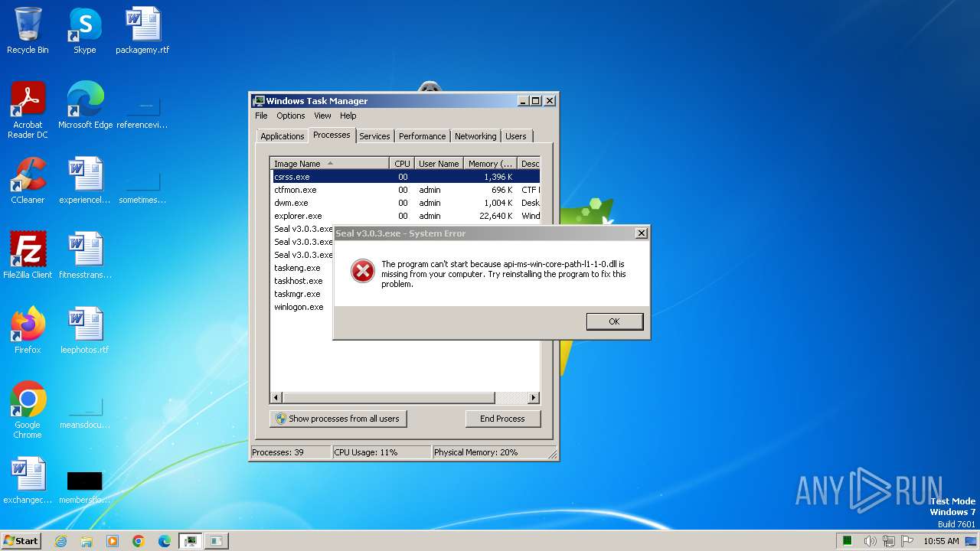Click the red error icon in the dialog
The height and width of the screenshot is (551, 980).
coord(362,271)
